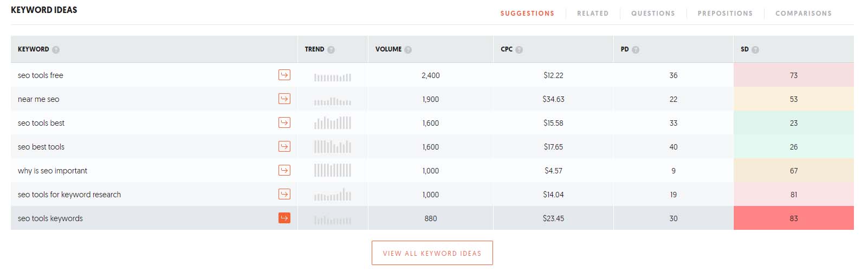Image resolution: width=868 pixels, height=271 pixels.
Task: Click the red SD score cell showing 83
Action: click(793, 218)
